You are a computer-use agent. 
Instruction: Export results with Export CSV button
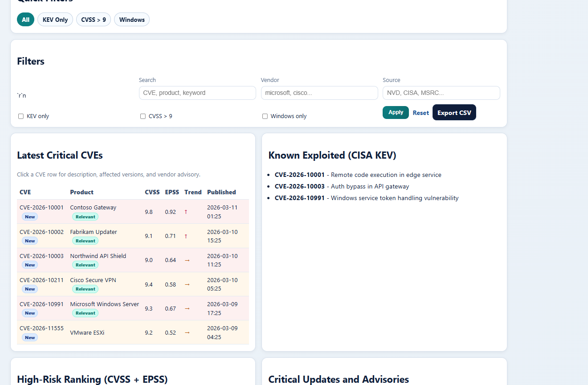coord(454,113)
